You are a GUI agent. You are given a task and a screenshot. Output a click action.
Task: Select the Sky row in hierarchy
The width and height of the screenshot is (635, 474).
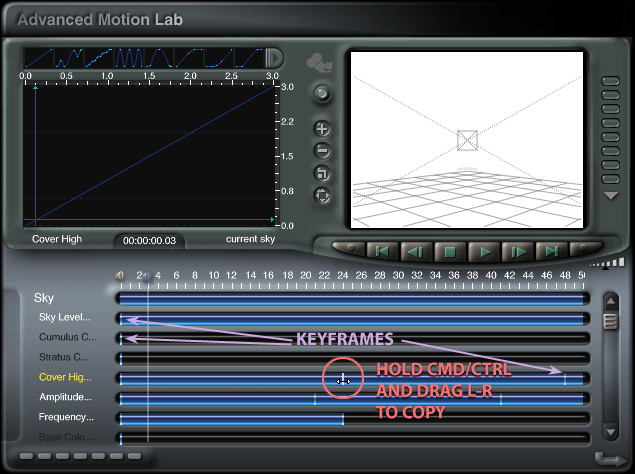click(44, 298)
